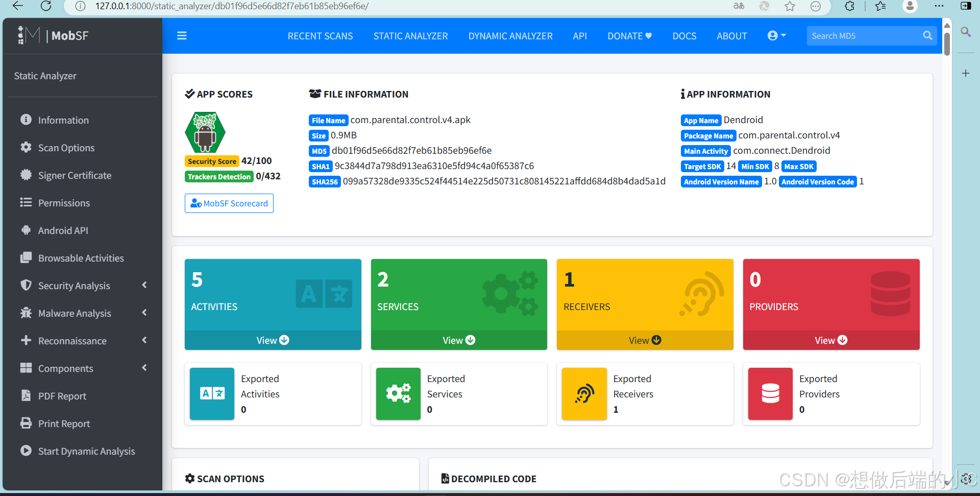This screenshot has width=980, height=496.
Task: Click the search magnifier icon in Search MD5
Action: (x=927, y=36)
